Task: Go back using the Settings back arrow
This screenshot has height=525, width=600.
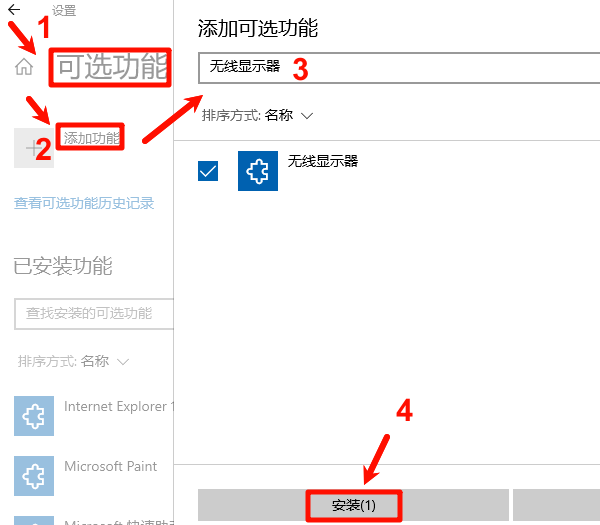Action: 14,10
